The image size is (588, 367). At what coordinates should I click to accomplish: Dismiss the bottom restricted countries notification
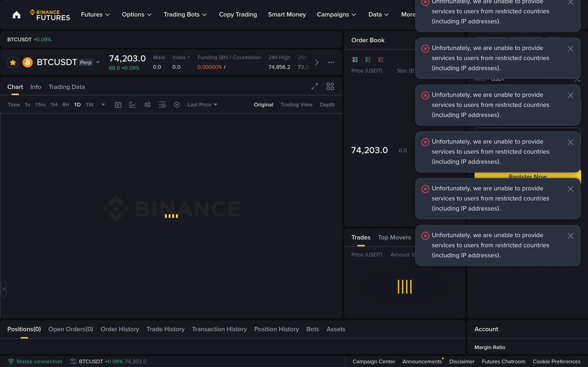point(571,235)
